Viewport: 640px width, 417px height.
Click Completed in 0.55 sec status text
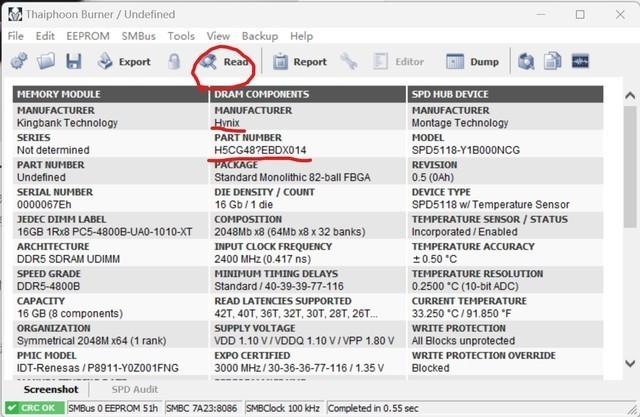click(x=373, y=408)
